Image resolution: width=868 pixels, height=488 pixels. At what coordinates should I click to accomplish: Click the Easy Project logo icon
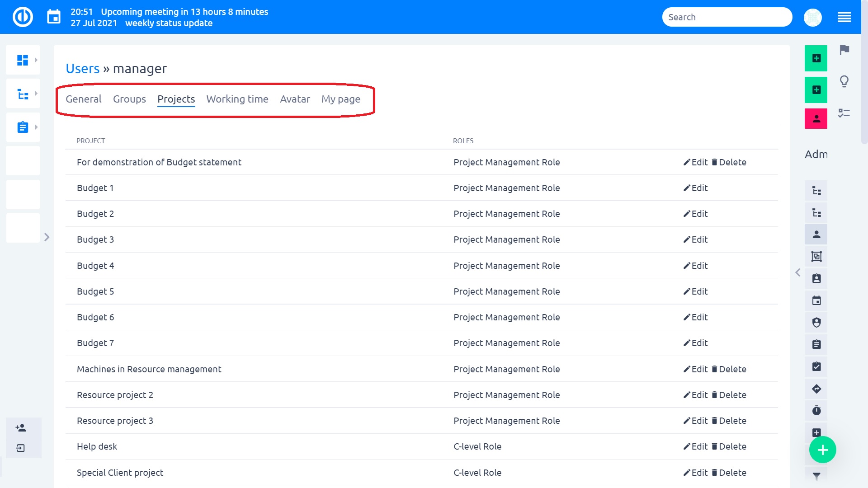pos(23,17)
